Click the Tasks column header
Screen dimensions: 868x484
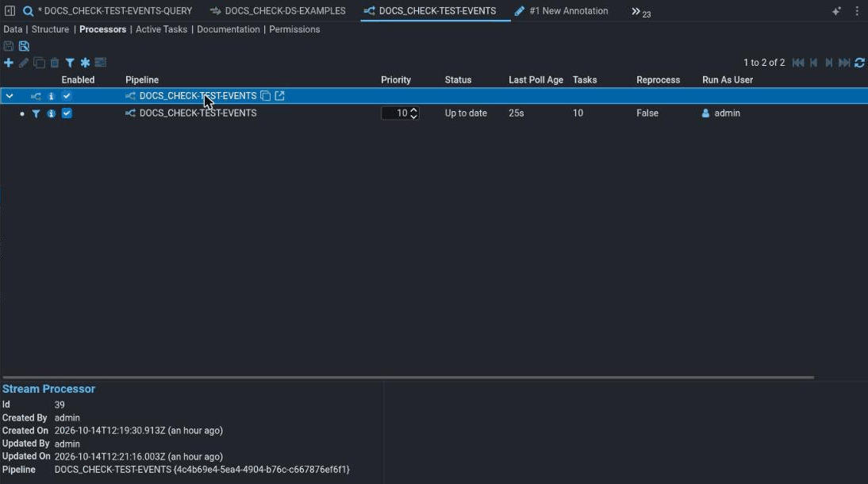point(585,80)
